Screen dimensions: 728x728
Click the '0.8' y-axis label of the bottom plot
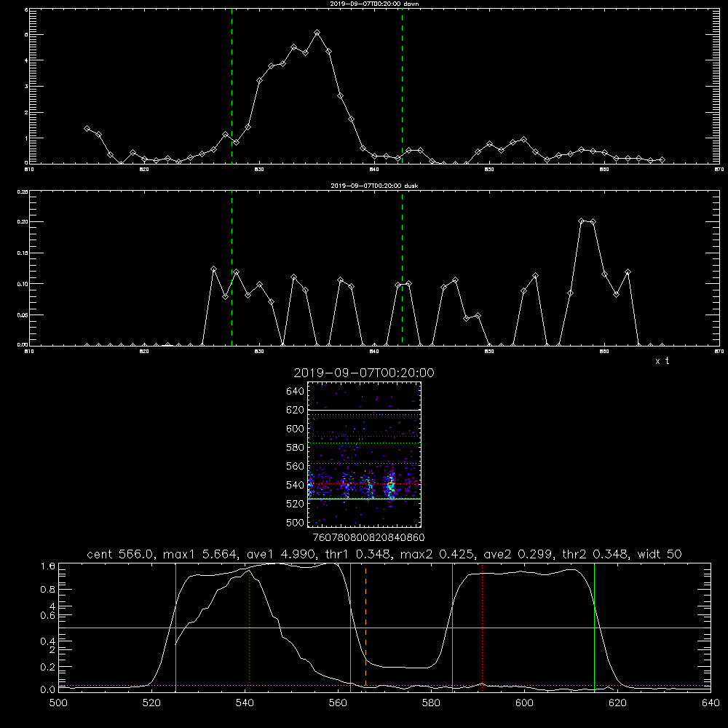[48, 590]
